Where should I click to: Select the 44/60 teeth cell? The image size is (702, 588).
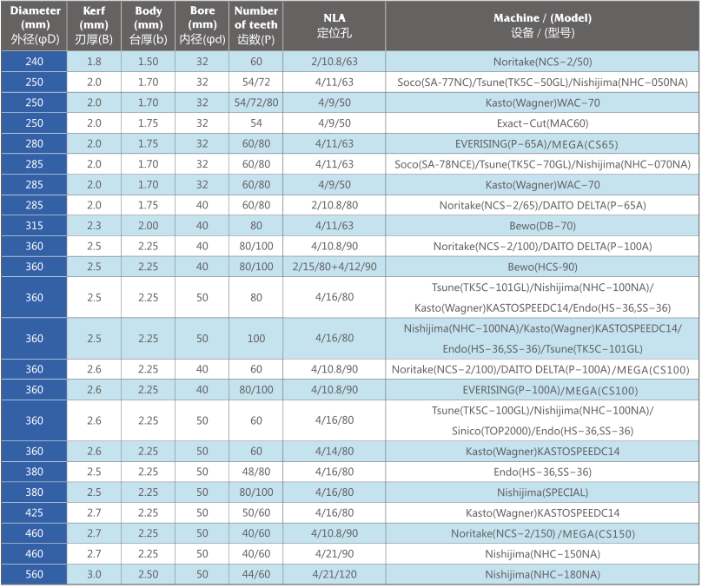pyautogui.click(x=255, y=574)
